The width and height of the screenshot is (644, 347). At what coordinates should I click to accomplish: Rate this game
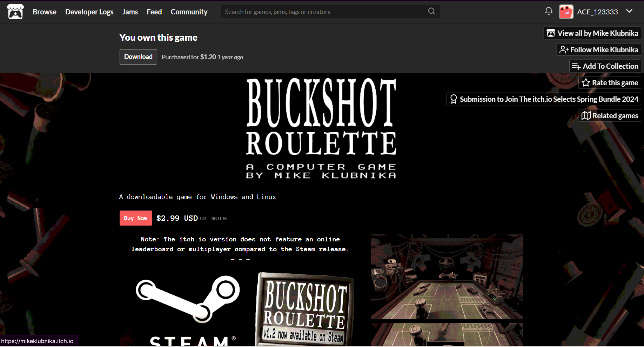pyautogui.click(x=610, y=82)
